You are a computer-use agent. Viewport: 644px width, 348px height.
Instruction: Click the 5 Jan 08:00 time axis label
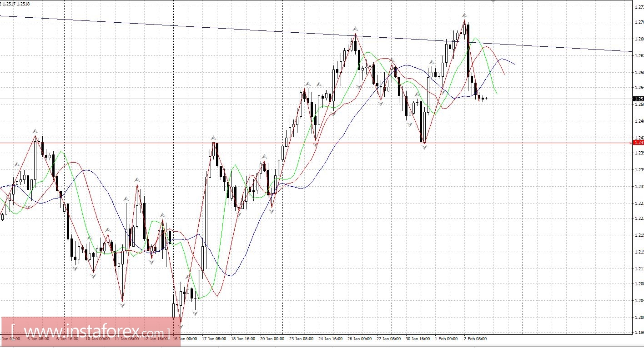38,339
